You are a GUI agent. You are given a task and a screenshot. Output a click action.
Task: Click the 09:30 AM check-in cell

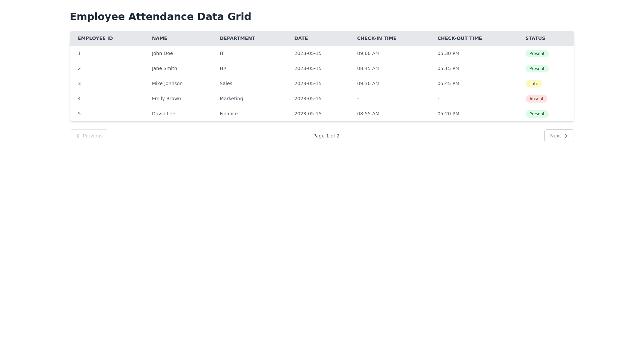[368, 83]
